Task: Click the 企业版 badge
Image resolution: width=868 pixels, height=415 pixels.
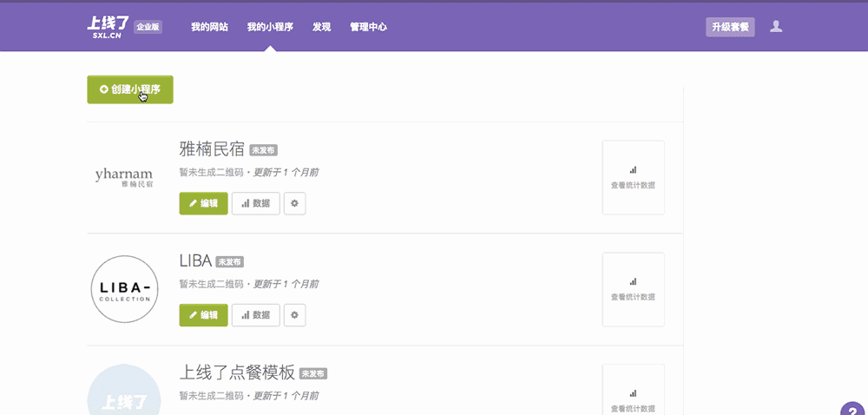Action: pyautogui.click(x=148, y=27)
